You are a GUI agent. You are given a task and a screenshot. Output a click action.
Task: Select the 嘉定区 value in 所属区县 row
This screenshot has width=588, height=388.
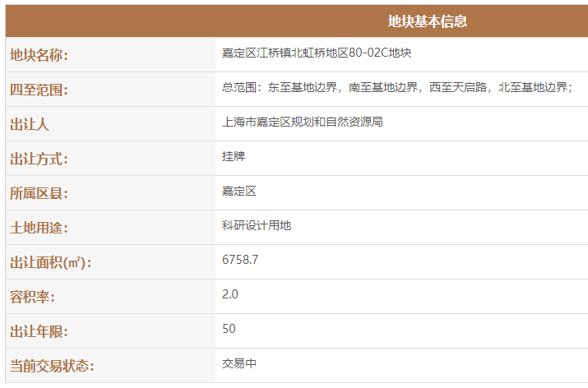(x=239, y=192)
